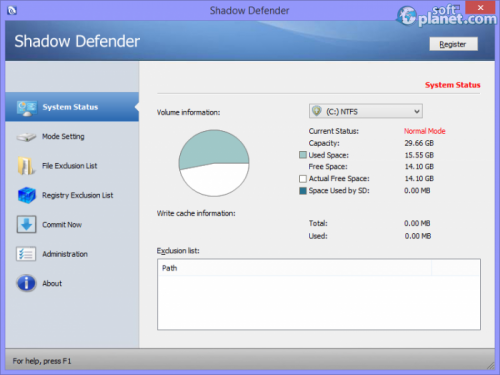The image size is (500, 375).
Task: Open the Administration page
Action: click(x=72, y=254)
